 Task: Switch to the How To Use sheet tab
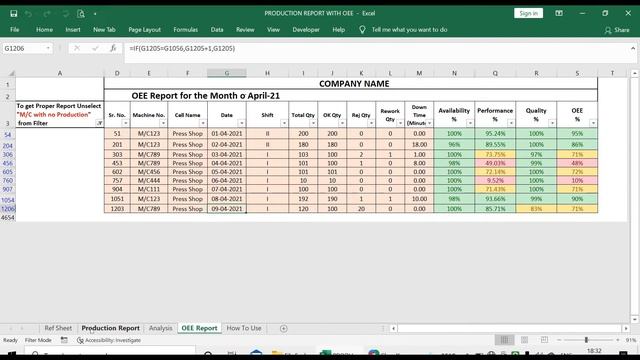point(244,328)
